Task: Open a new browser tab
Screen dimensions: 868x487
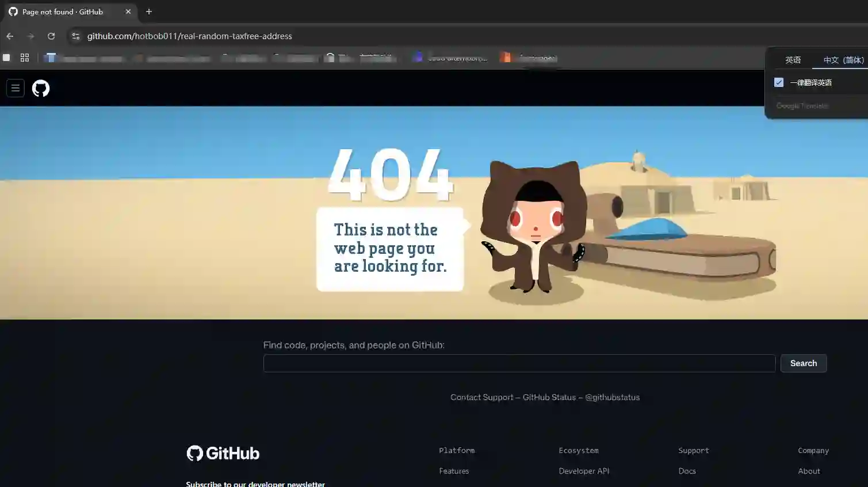Action: [x=148, y=12]
